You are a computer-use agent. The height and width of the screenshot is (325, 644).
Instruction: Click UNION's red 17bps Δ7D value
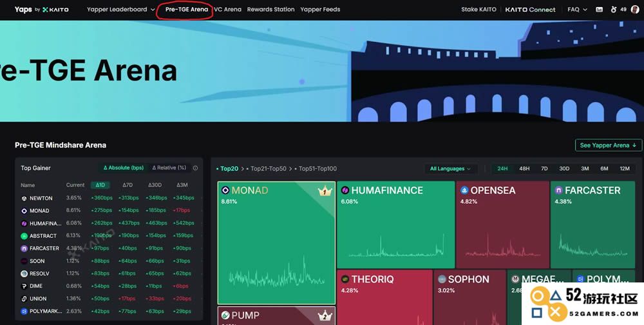[x=127, y=299]
